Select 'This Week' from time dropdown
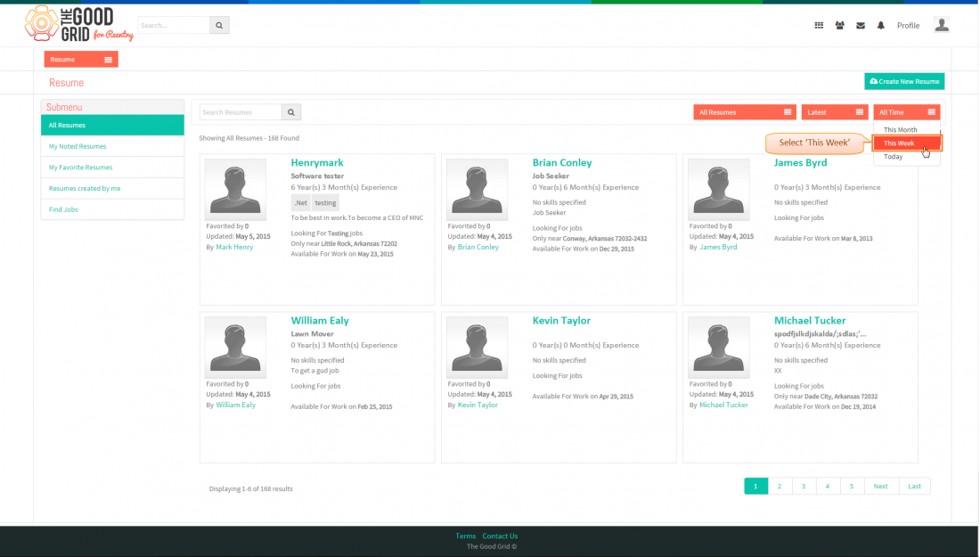 906,143
